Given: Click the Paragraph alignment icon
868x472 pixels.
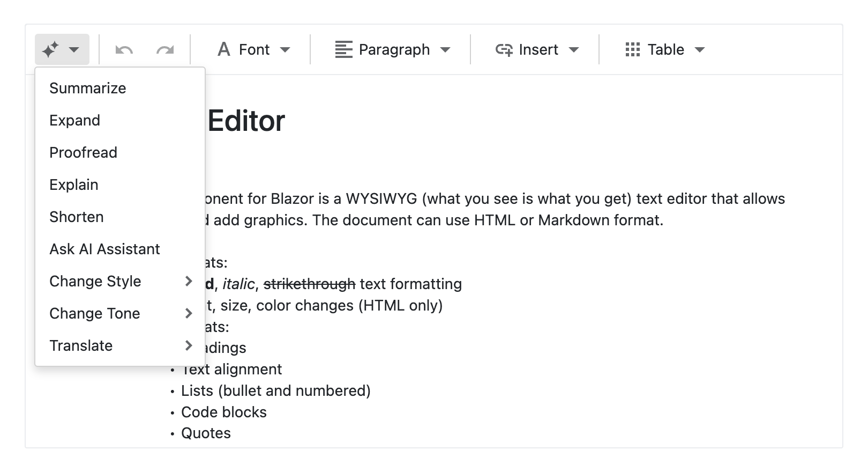Looking at the screenshot, I should click(343, 49).
